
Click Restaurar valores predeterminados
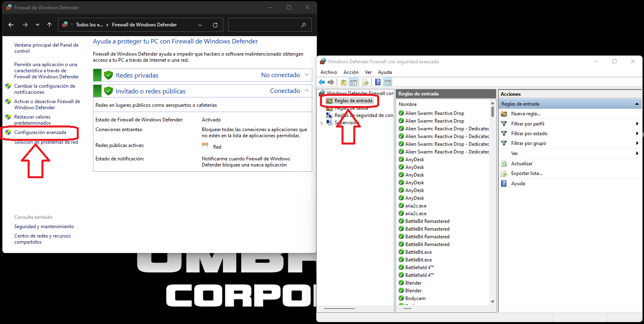tap(32, 120)
